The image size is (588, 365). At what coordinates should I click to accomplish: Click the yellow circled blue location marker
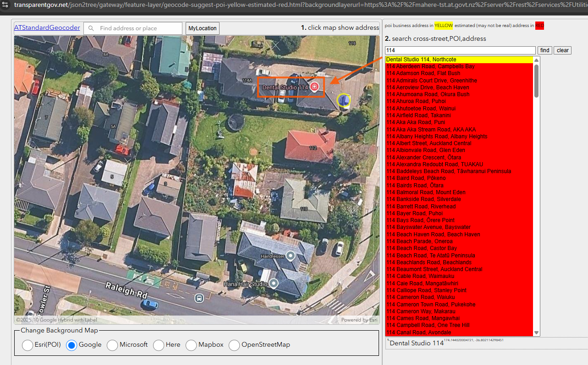pos(344,100)
